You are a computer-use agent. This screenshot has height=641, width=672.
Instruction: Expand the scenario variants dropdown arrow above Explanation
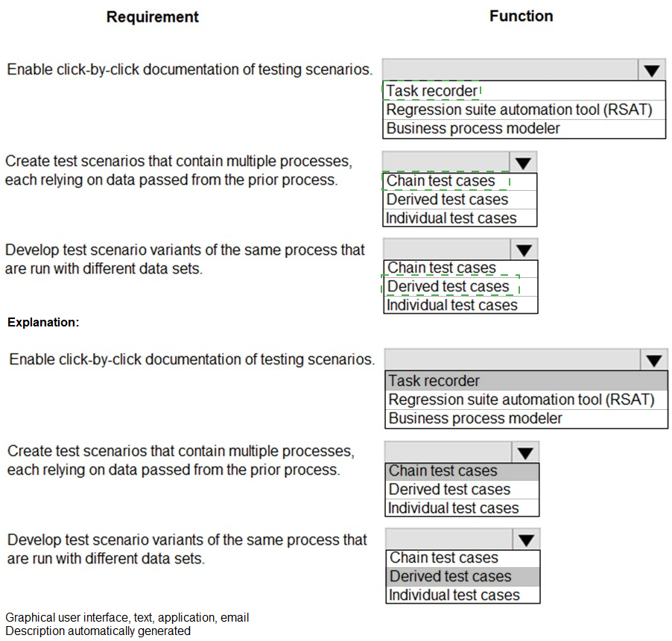(524, 250)
